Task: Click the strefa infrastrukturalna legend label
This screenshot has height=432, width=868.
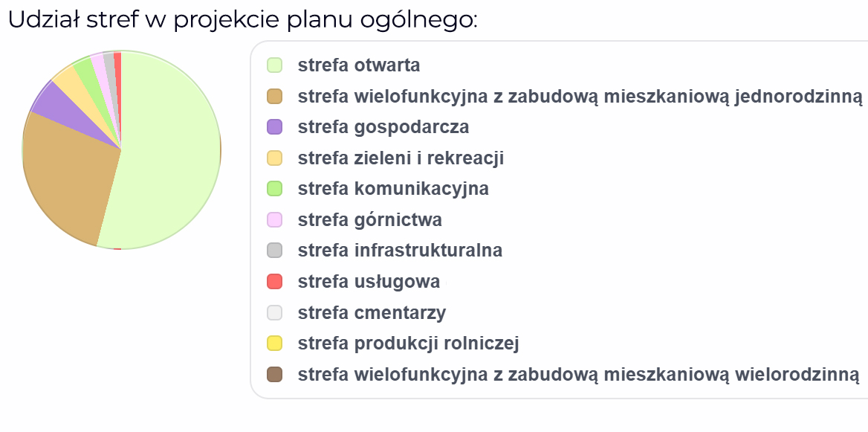Action: (400, 251)
